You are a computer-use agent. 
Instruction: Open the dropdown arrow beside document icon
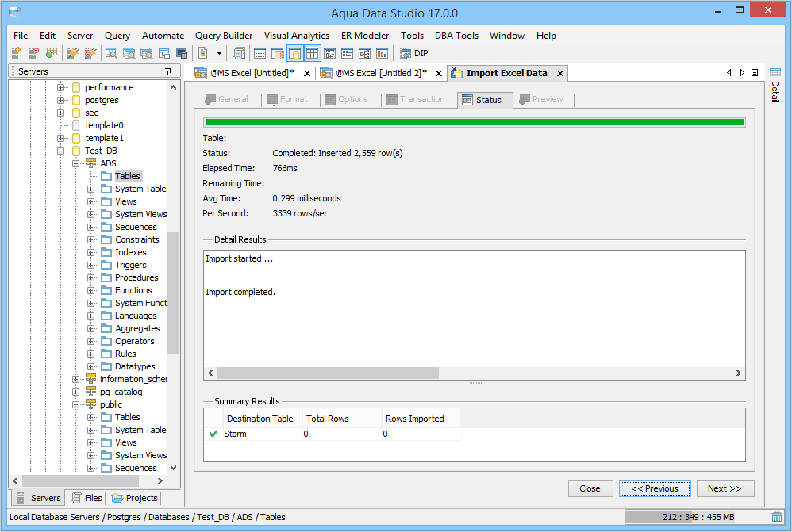(219, 53)
